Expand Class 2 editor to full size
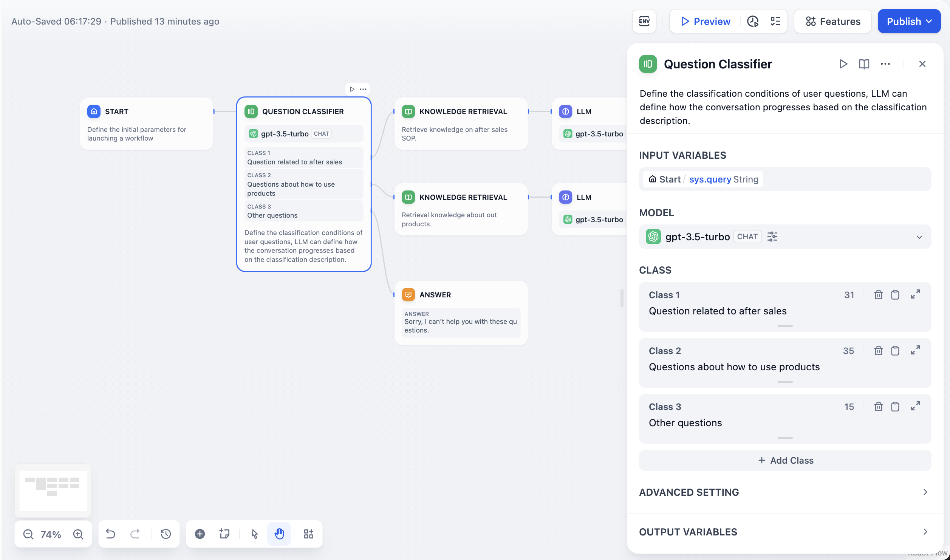 pyautogui.click(x=915, y=351)
